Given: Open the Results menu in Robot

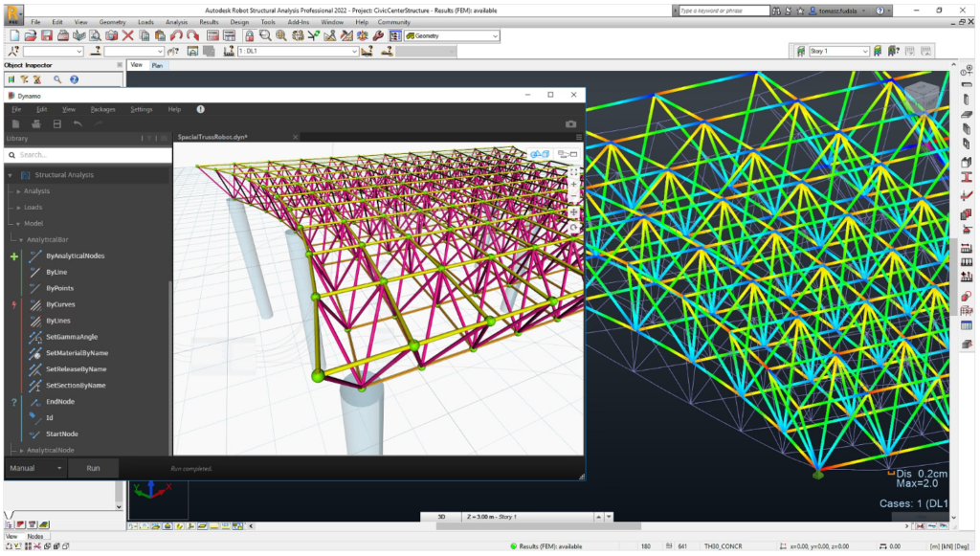Looking at the screenshot, I should point(209,21).
